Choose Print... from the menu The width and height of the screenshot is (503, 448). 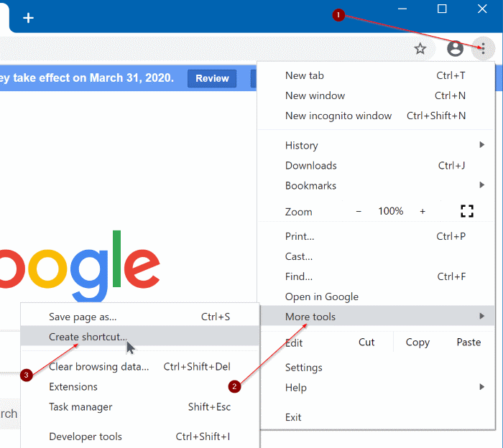(x=376, y=236)
